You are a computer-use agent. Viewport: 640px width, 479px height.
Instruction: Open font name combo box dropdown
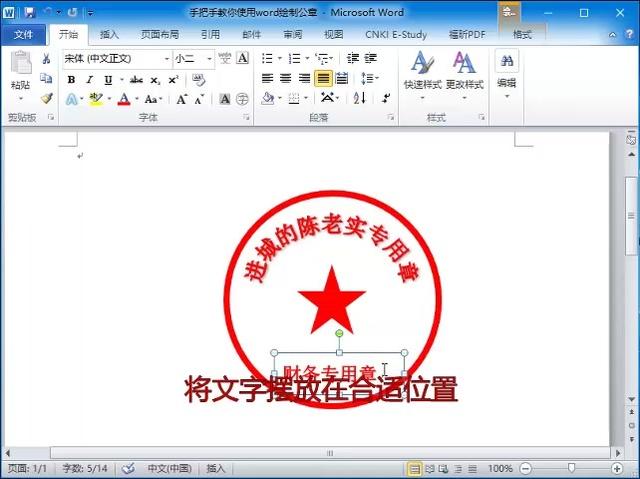click(167, 59)
